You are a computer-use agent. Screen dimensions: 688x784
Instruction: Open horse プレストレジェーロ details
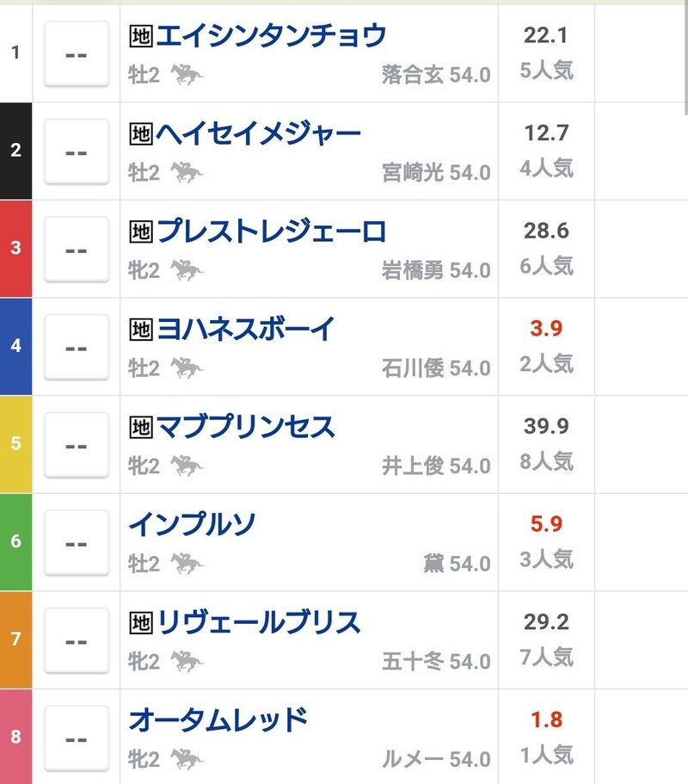point(271,231)
